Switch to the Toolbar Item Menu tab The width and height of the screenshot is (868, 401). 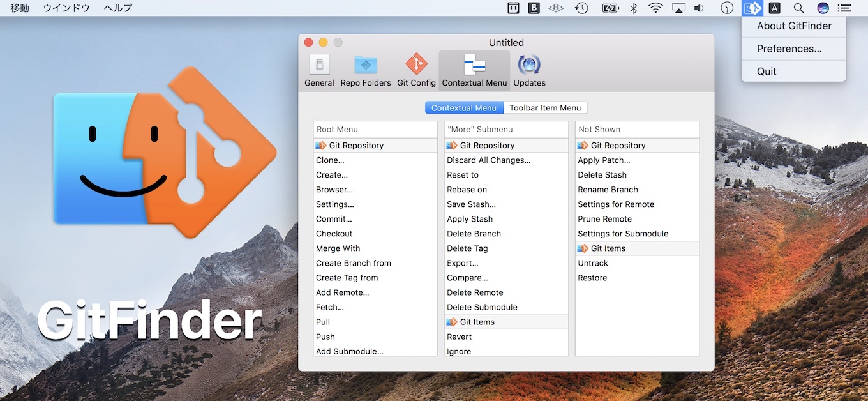point(546,107)
